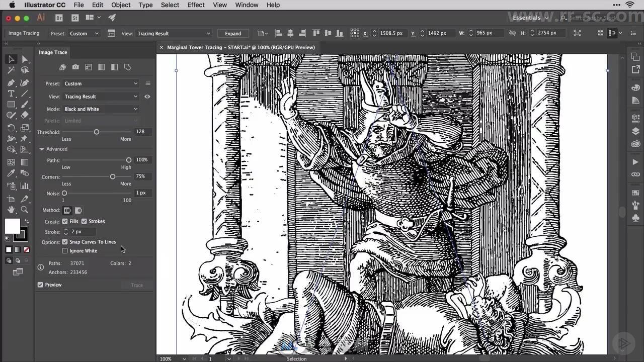Select the Type tool
This screenshot has height=362, width=644.
click(11, 94)
